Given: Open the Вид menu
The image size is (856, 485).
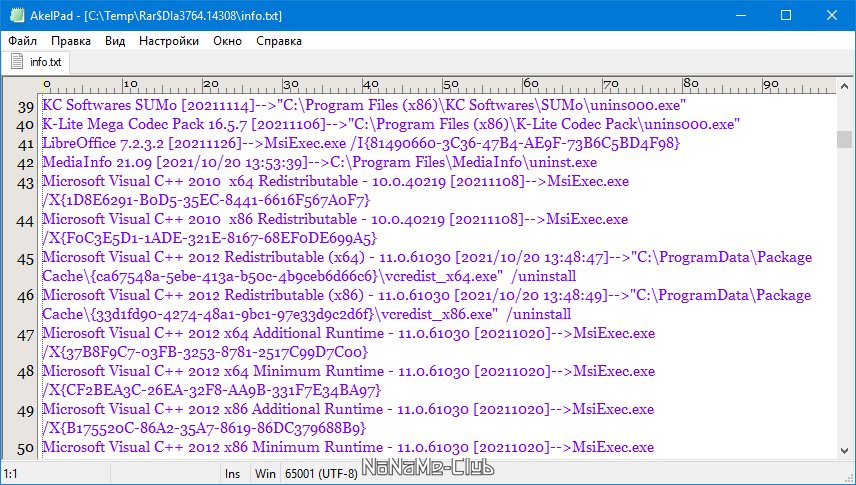Looking at the screenshot, I should (x=115, y=41).
